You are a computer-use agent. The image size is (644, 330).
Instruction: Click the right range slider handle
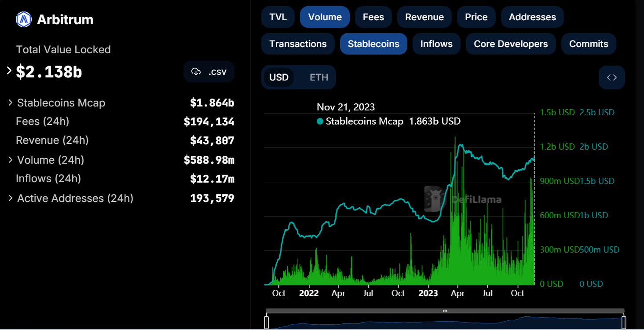(624, 322)
